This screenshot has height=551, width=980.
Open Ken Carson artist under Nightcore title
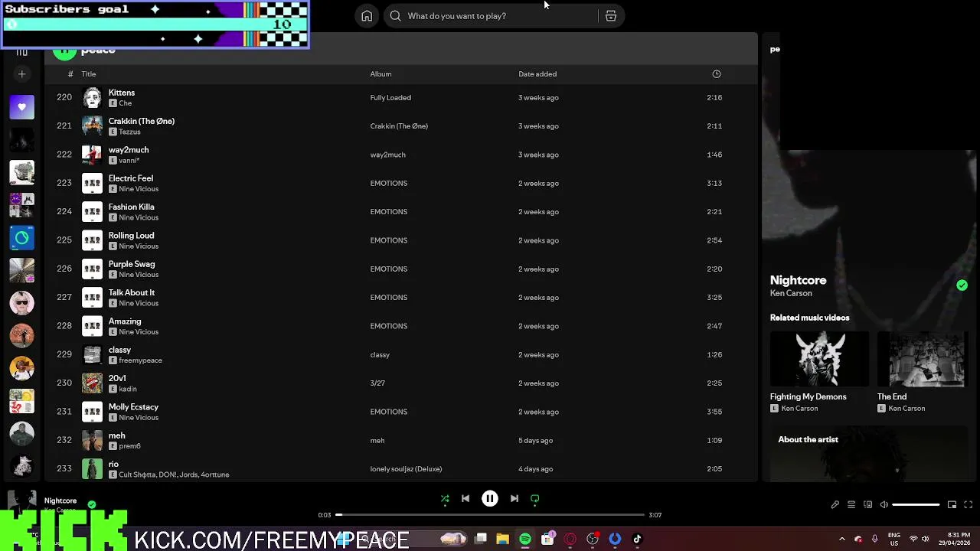click(791, 293)
